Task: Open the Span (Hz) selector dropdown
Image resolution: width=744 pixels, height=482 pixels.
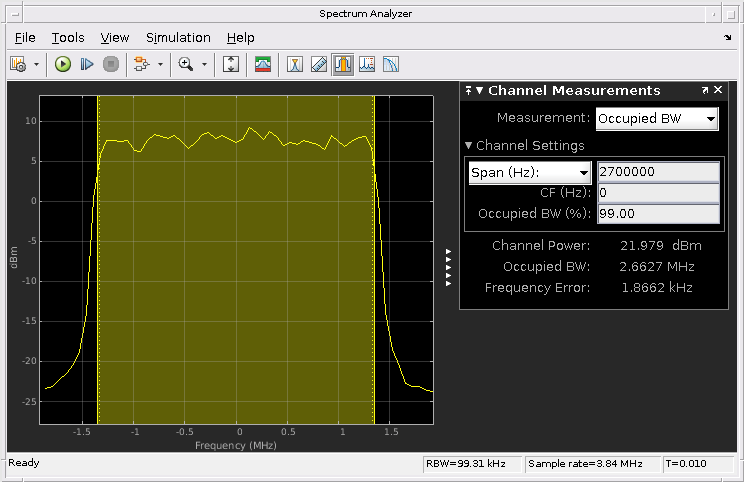Action: (x=530, y=173)
